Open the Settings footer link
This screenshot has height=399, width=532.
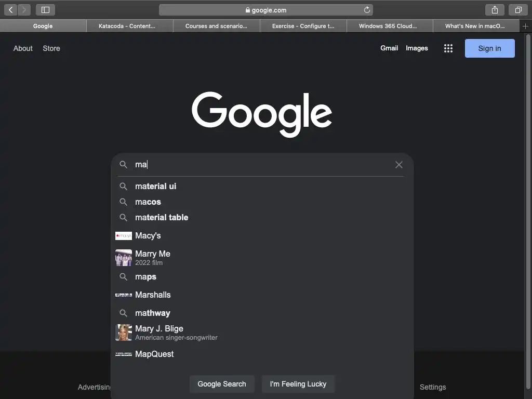click(x=433, y=387)
